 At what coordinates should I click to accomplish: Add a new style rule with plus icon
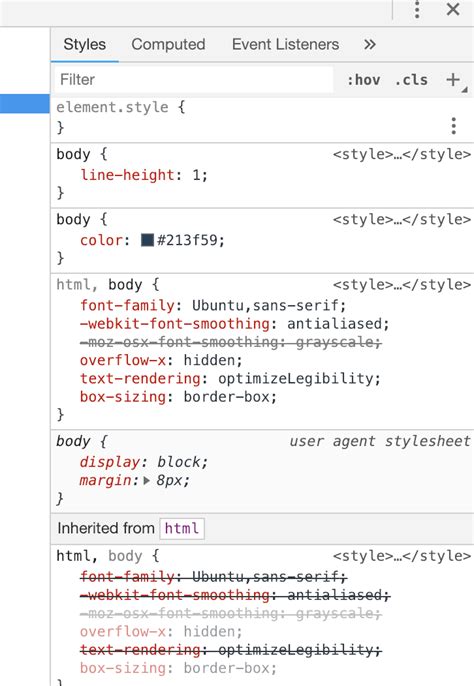coord(453,80)
